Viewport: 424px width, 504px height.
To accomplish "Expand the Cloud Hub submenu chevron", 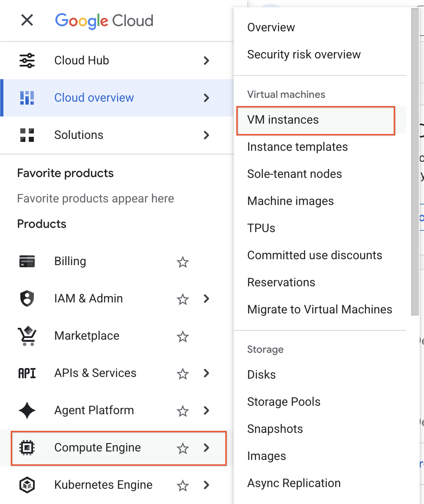I will click(x=206, y=61).
